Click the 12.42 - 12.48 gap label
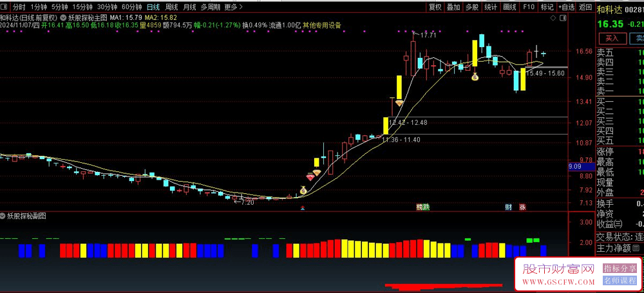 coord(408,122)
